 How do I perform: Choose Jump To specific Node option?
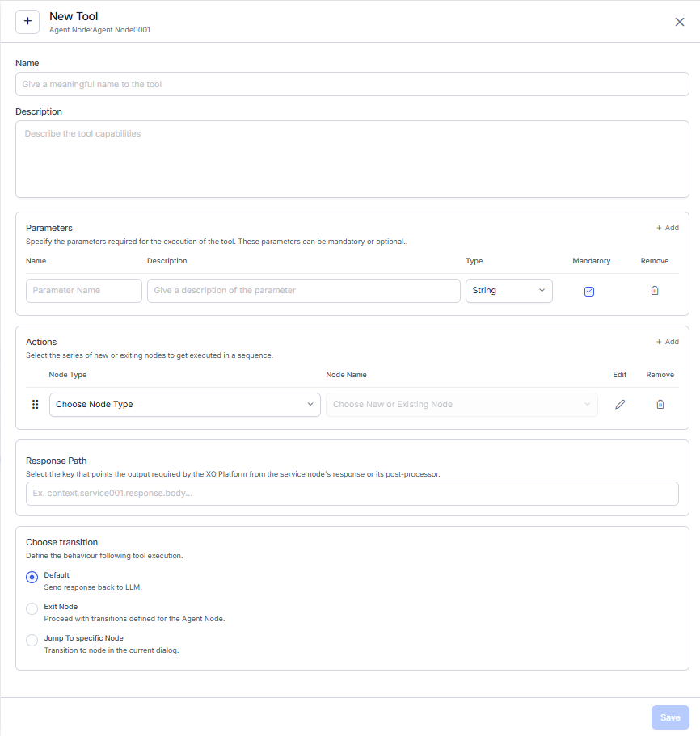(x=32, y=640)
